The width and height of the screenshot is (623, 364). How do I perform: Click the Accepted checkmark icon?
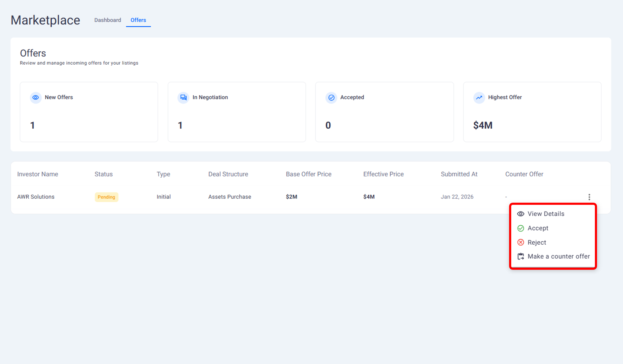tap(331, 98)
